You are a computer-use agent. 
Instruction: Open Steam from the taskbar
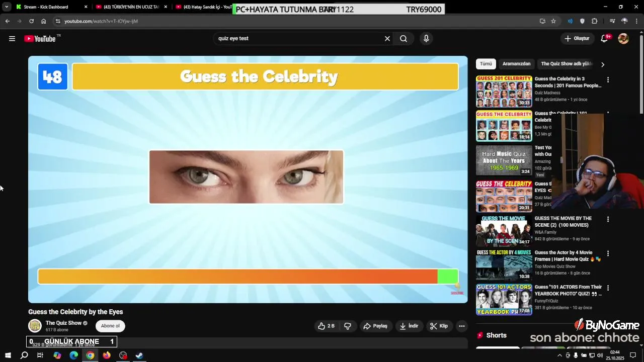point(139,355)
